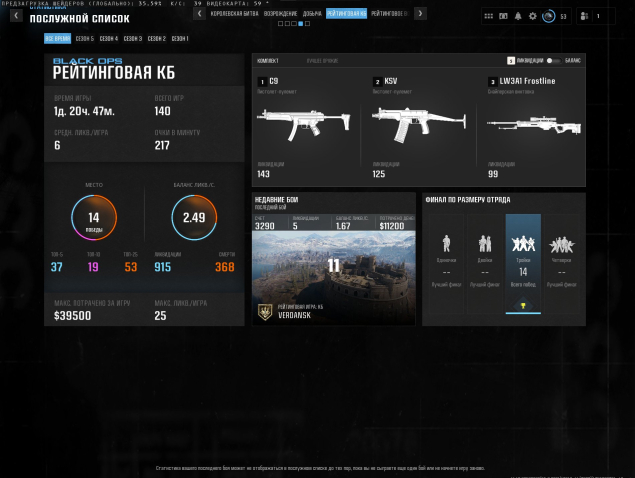This screenshot has height=478, width=635.
Task: Switch to Добыча tab
Action: tap(312, 13)
